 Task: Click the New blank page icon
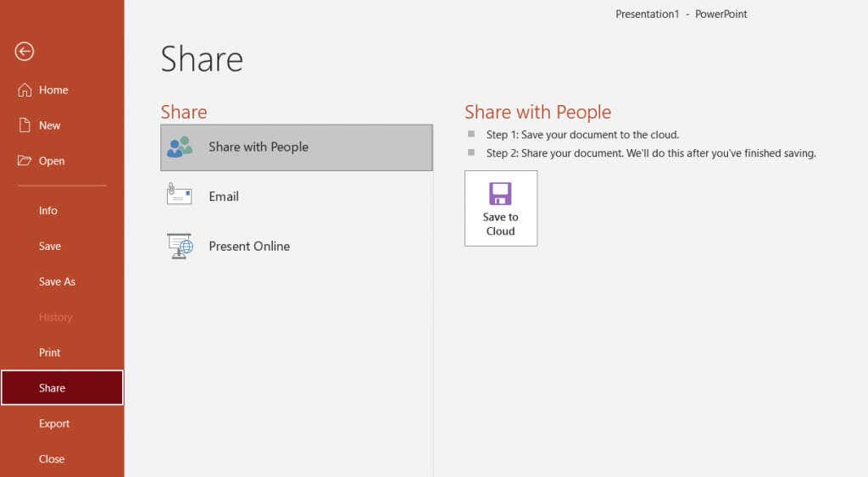(25, 125)
